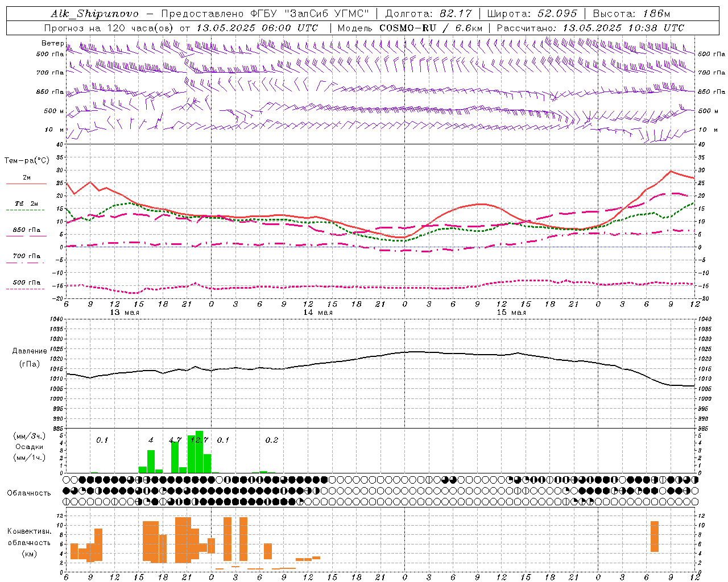
Task: Click precipitation total value 0.2
Action: pos(272,440)
